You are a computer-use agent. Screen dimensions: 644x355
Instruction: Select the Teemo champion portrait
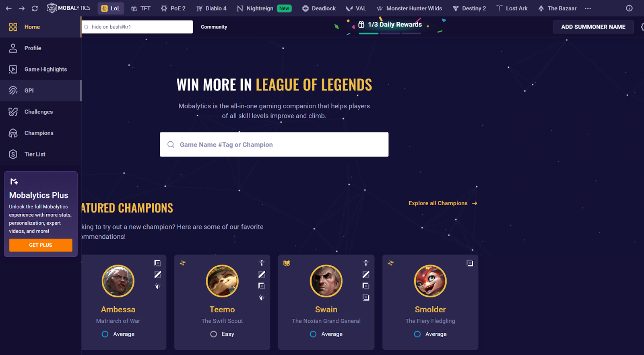tap(222, 281)
